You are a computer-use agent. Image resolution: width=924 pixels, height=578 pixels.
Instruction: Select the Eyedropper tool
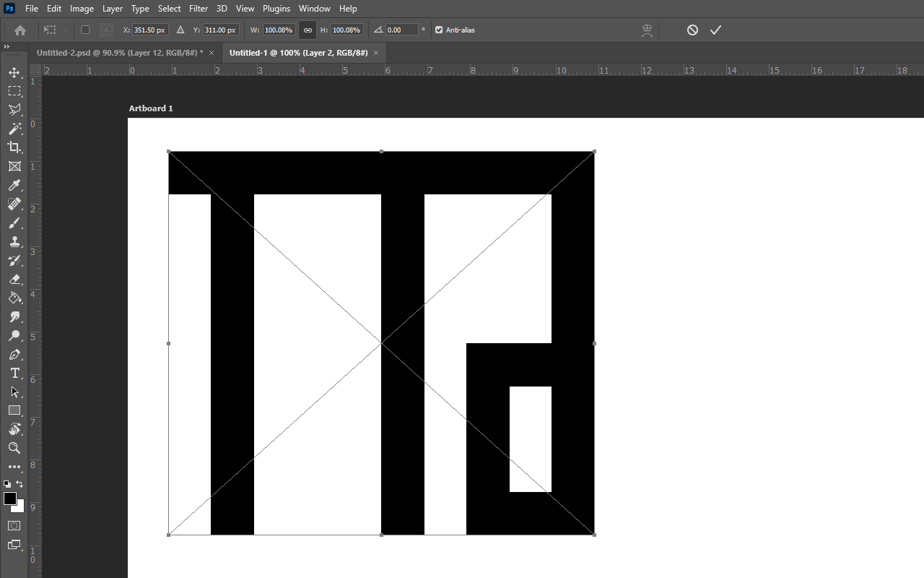click(x=14, y=186)
